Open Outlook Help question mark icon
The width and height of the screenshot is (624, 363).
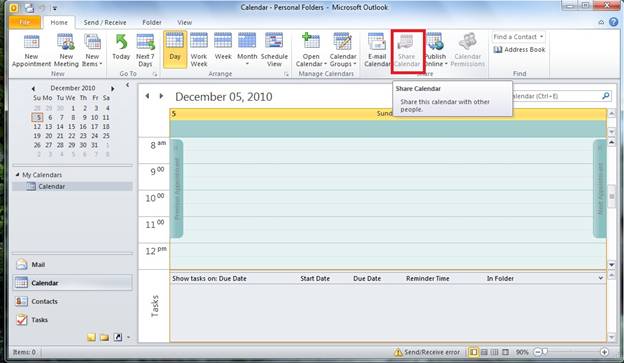[x=614, y=22]
